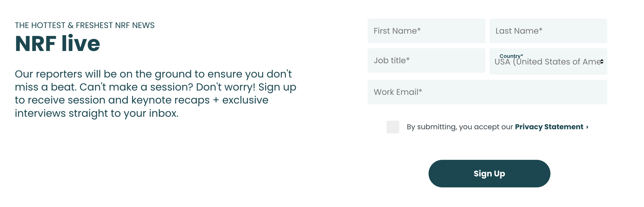The image size is (644, 207).
Task: Click the small Country* field label
Action: tap(511, 56)
